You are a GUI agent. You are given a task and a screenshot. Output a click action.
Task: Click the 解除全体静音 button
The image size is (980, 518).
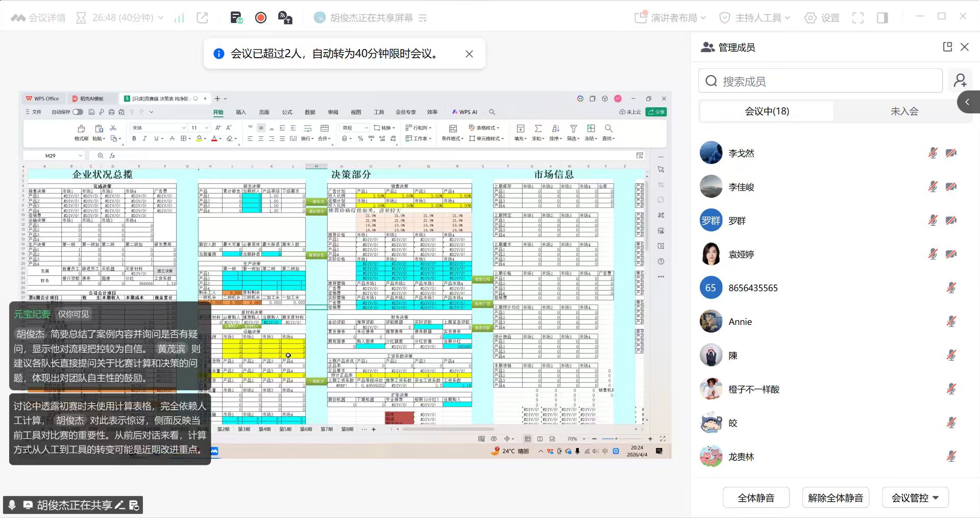click(x=836, y=498)
